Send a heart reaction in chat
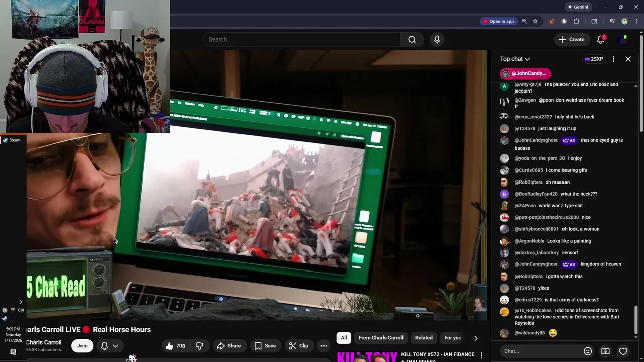This screenshot has width=644, height=362. [x=623, y=351]
